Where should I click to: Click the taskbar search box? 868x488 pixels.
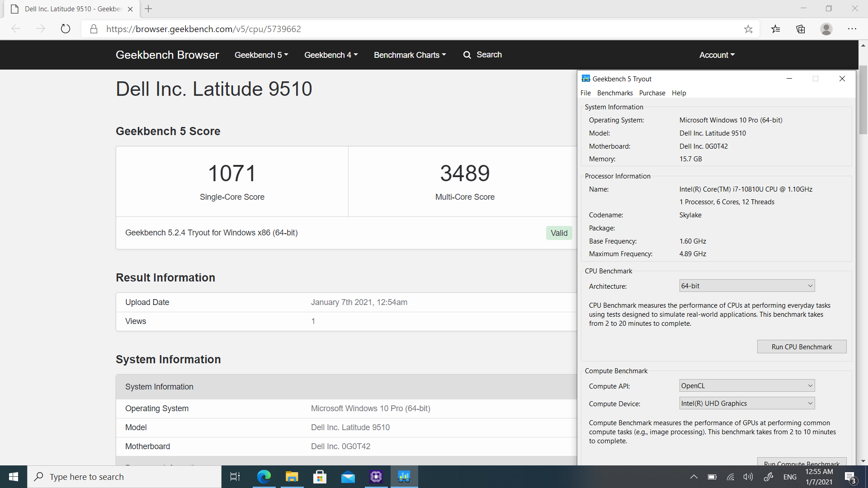124,477
